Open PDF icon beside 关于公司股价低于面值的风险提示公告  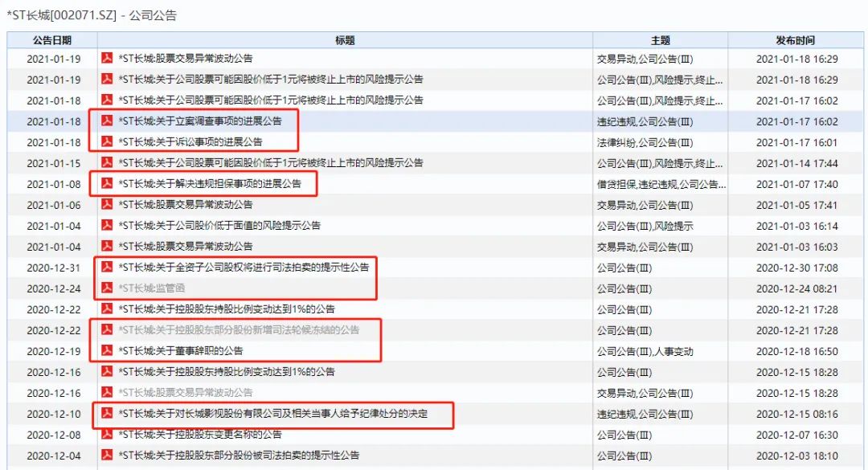click(x=107, y=225)
